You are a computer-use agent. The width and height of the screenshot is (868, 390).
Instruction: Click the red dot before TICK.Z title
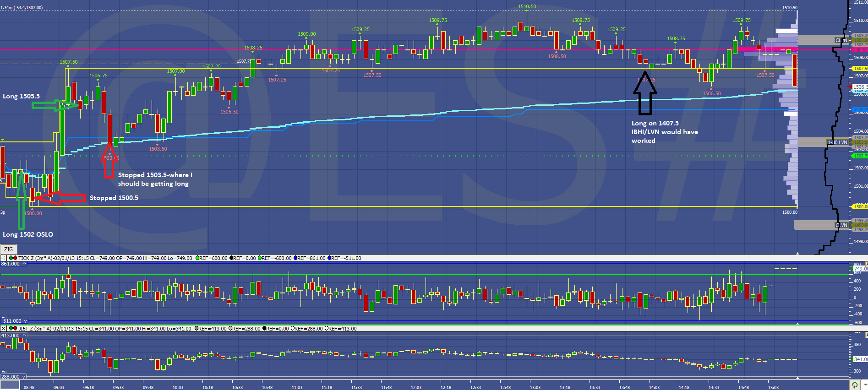tap(15, 258)
